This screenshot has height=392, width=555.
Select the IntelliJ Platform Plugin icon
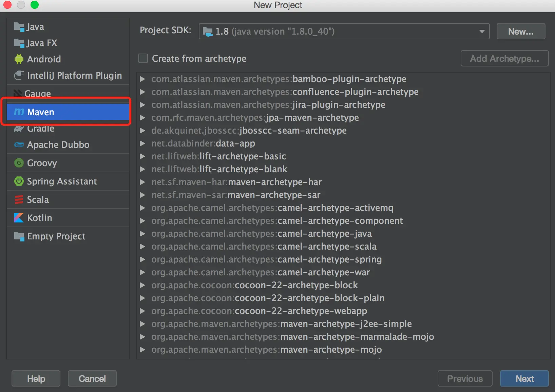(19, 75)
